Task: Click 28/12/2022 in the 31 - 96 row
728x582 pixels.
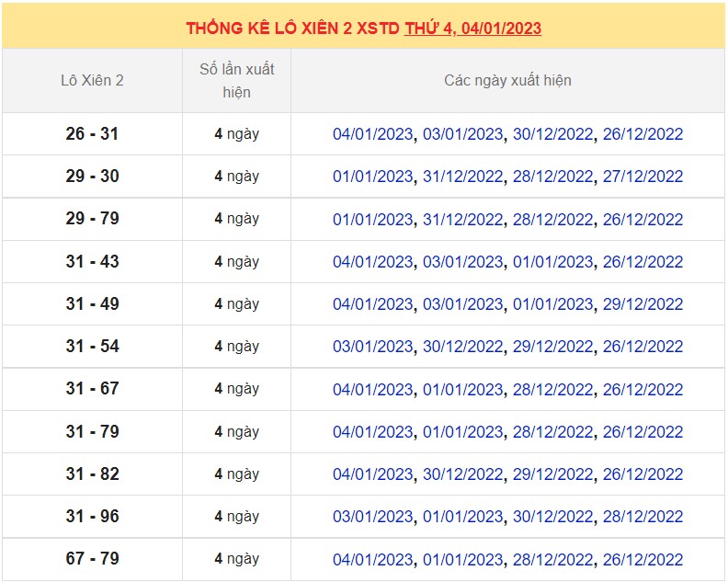Action: click(x=643, y=517)
